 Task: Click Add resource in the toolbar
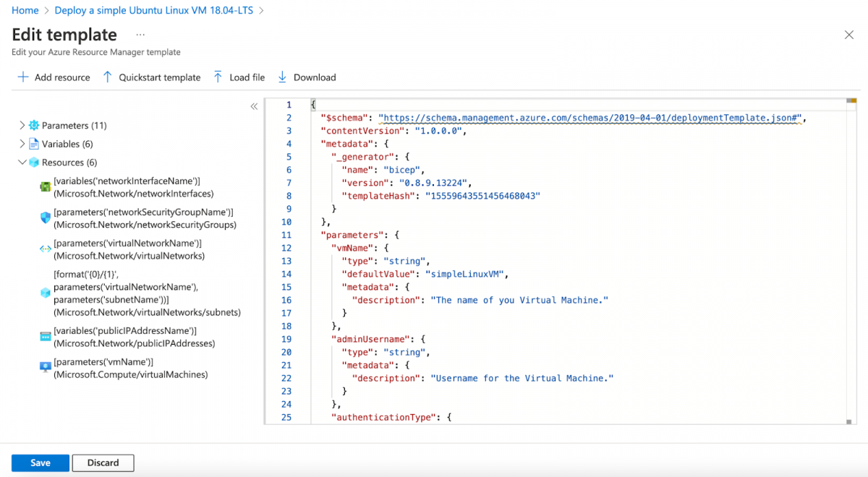tap(54, 77)
